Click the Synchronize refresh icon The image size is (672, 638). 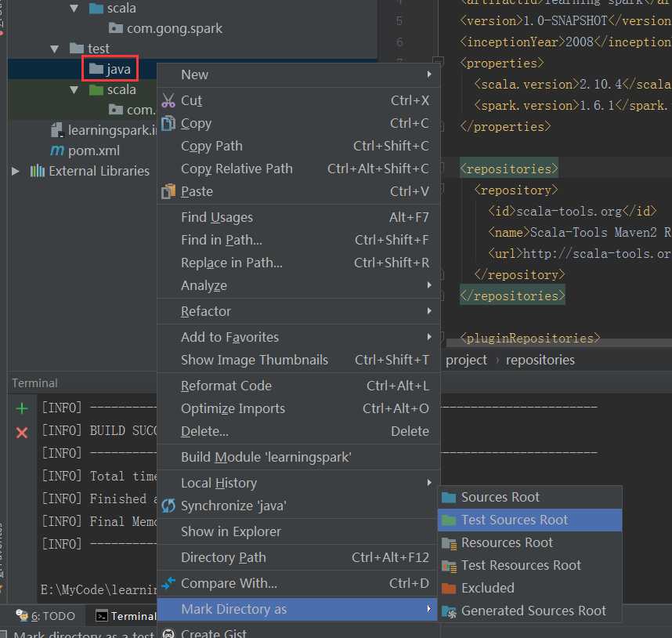click(168, 506)
